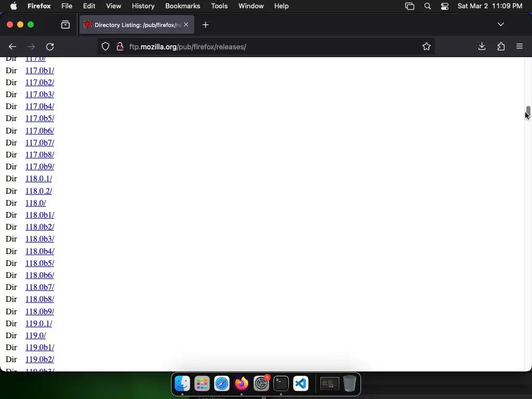Open the Apple menu
The height and width of the screenshot is (399, 532).
14,6
